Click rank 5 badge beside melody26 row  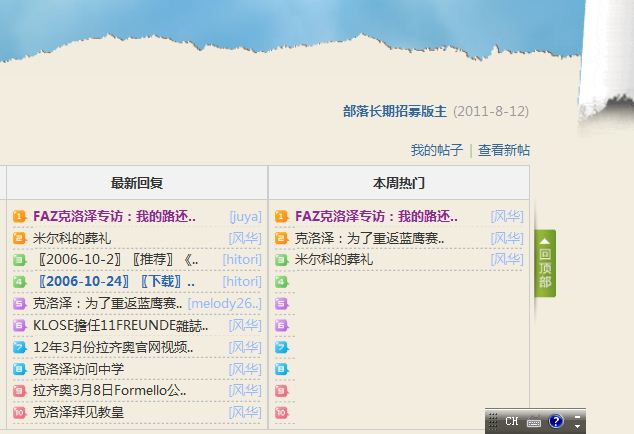coord(19,303)
